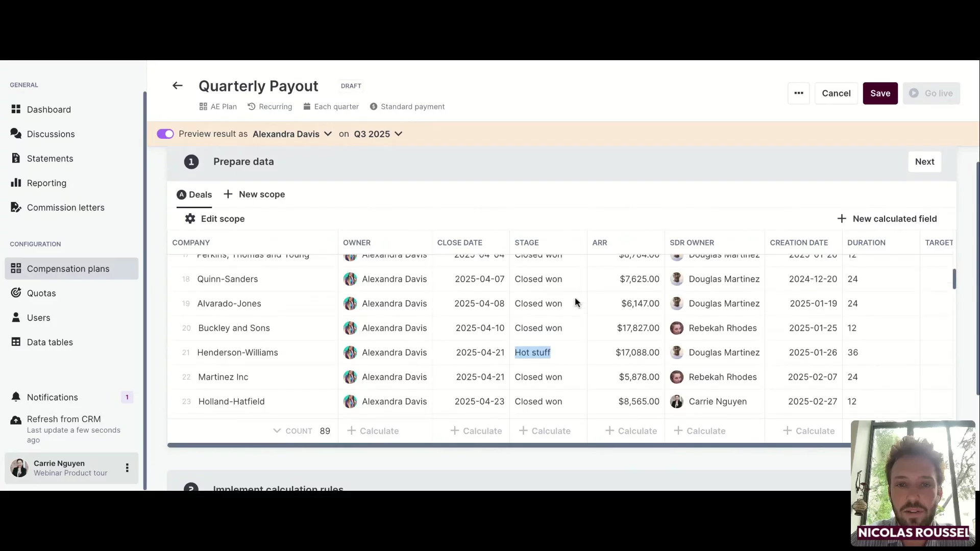Click the notification count badge showing 1

[x=127, y=397]
